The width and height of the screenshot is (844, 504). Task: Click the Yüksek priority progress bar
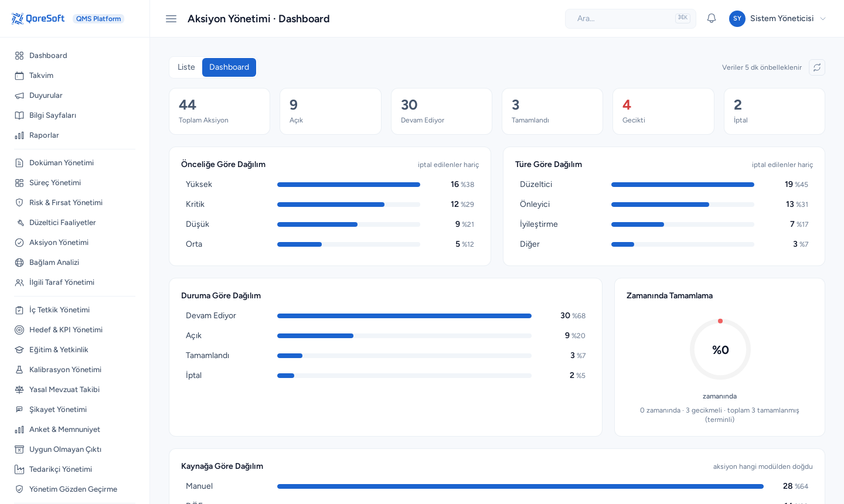coord(349,185)
